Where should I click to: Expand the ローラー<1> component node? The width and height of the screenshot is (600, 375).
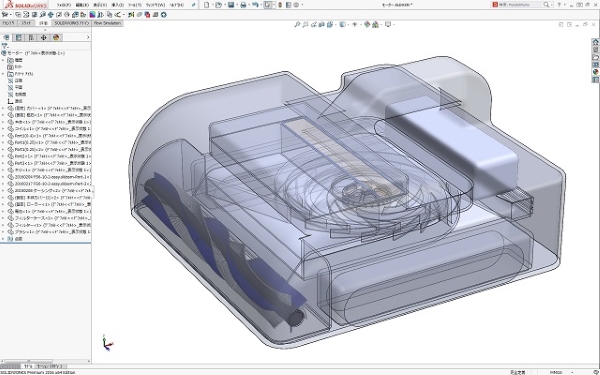pos(3,204)
